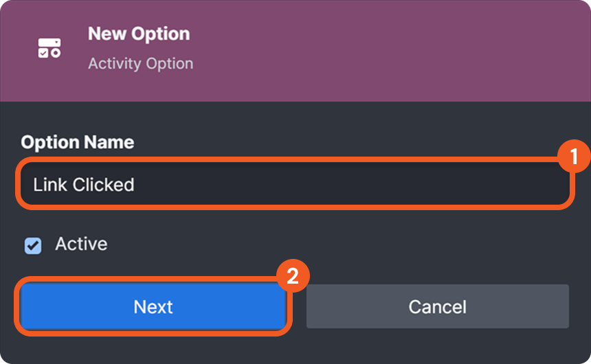This screenshot has height=364, width=591.
Task: Click the "Link Clicked" text in field
Action: (84, 184)
